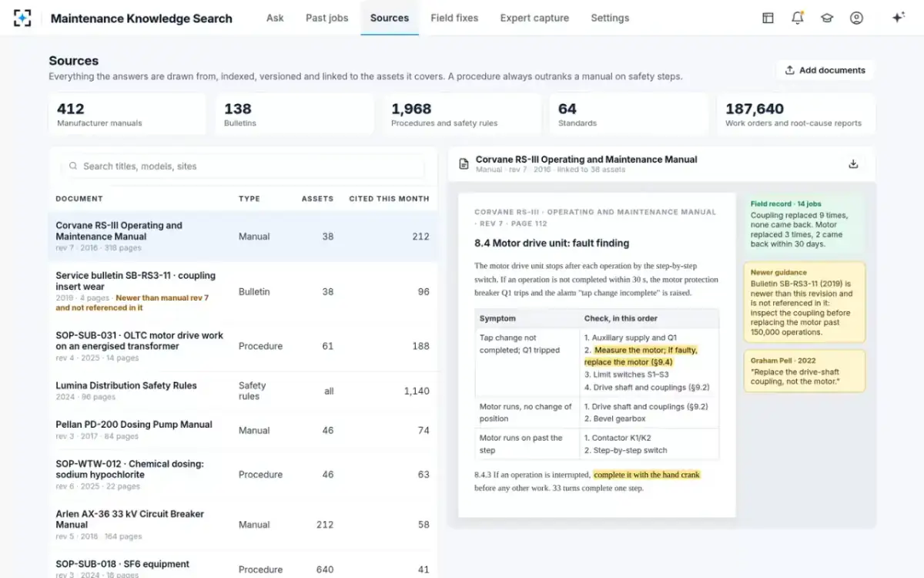
Task: Click the Newer guidance note card
Action: click(804, 302)
